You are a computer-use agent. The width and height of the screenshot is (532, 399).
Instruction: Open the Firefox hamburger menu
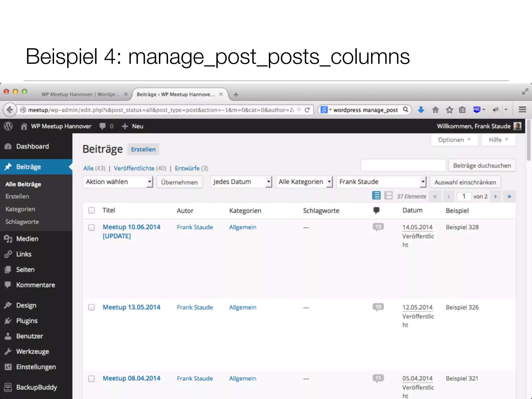tap(522, 110)
